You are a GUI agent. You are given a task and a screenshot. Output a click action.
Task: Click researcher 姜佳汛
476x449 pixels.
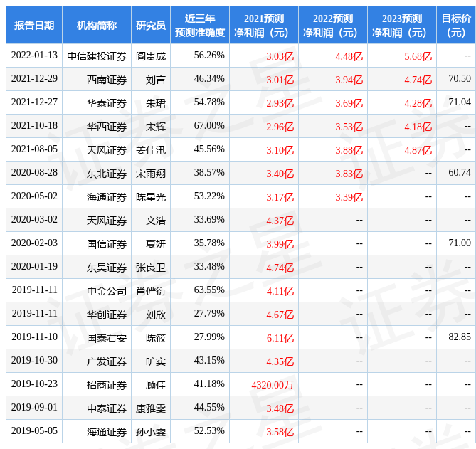(151, 150)
